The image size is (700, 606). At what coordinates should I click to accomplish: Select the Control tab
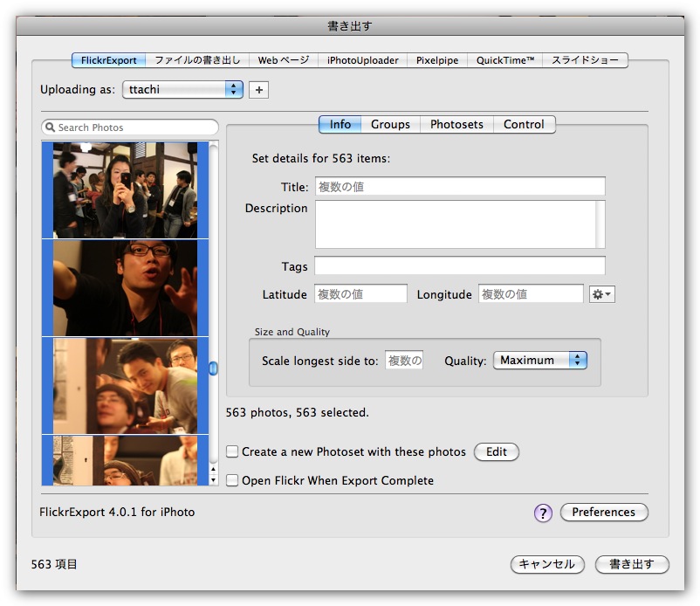tap(524, 124)
